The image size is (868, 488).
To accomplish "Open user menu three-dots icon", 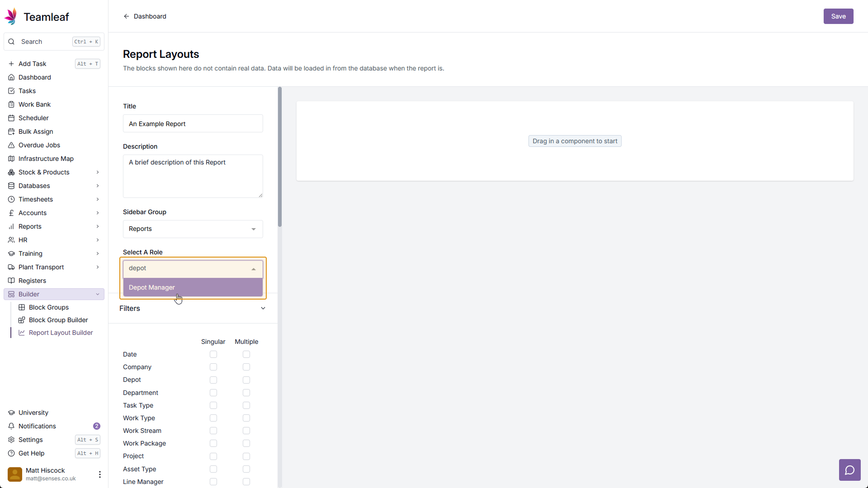I will point(99,474).
